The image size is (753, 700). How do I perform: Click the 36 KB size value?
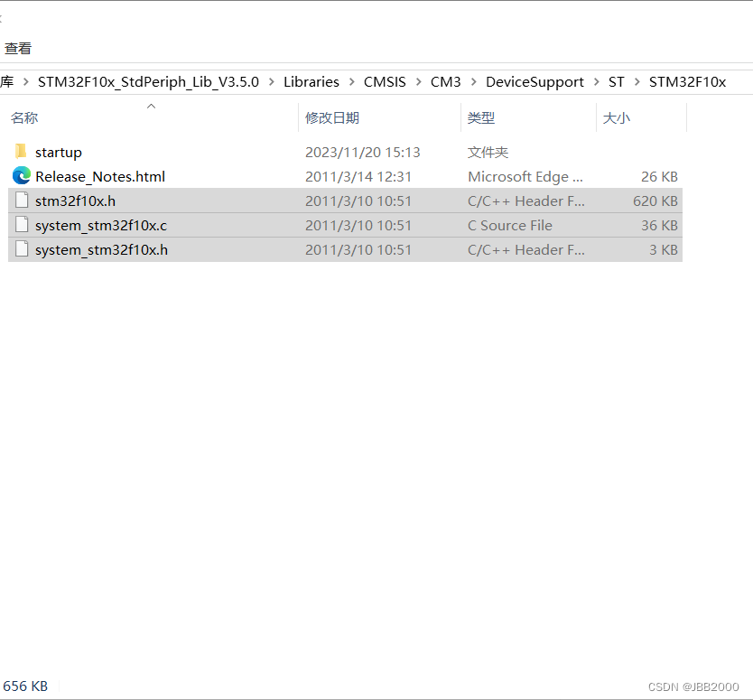[659, 226]
